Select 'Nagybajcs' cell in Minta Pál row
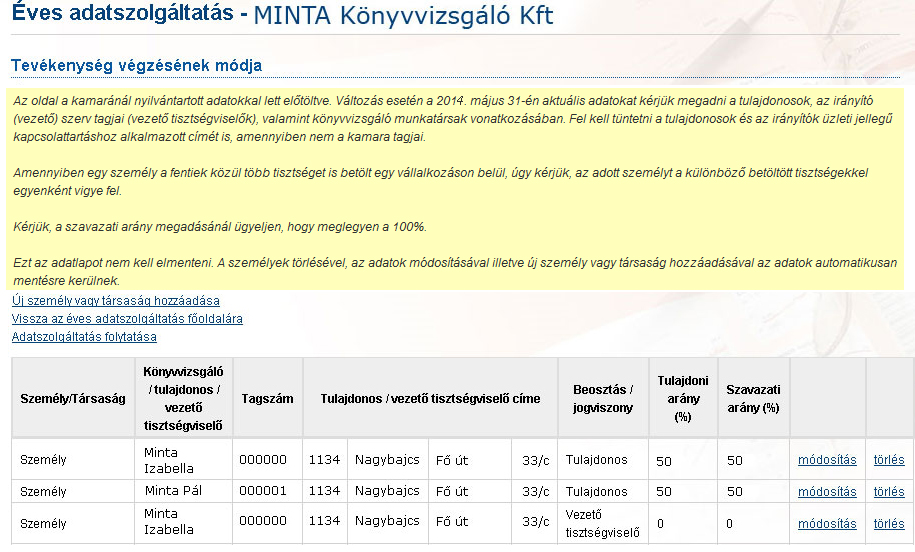 (x=387, y=491)
